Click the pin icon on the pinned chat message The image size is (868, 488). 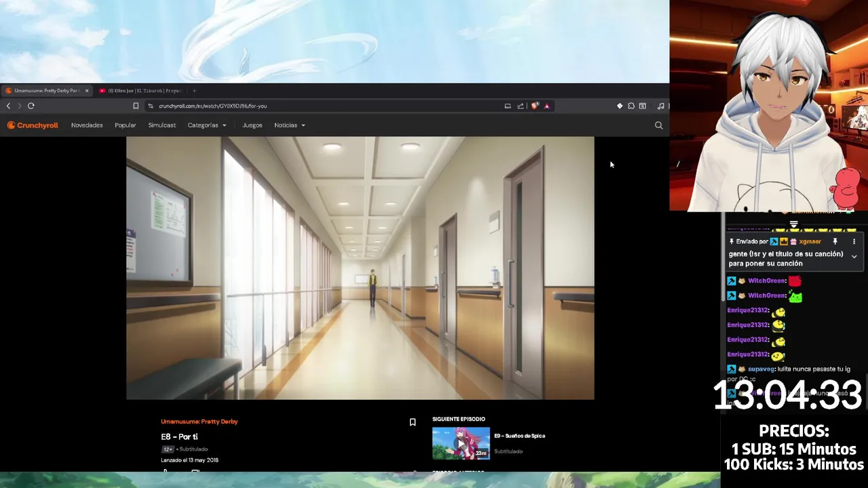coord(835,241)
